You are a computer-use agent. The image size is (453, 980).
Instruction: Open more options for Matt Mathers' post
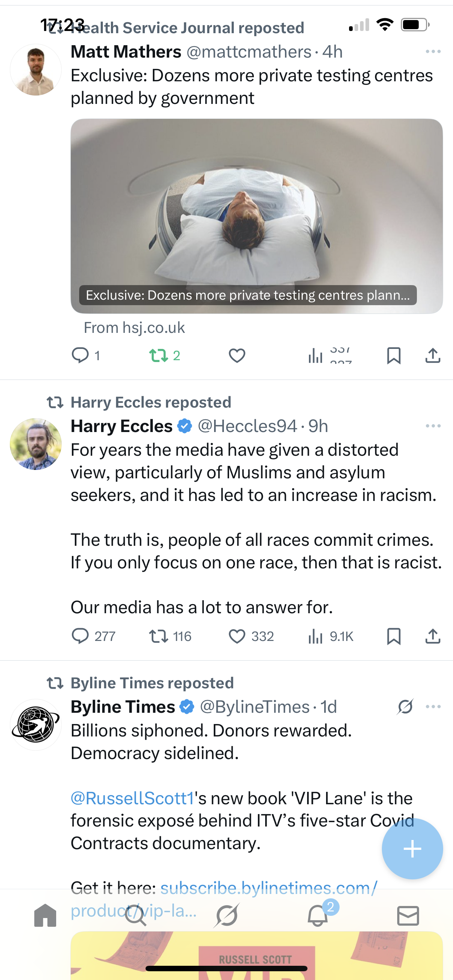tap(433, 52)
